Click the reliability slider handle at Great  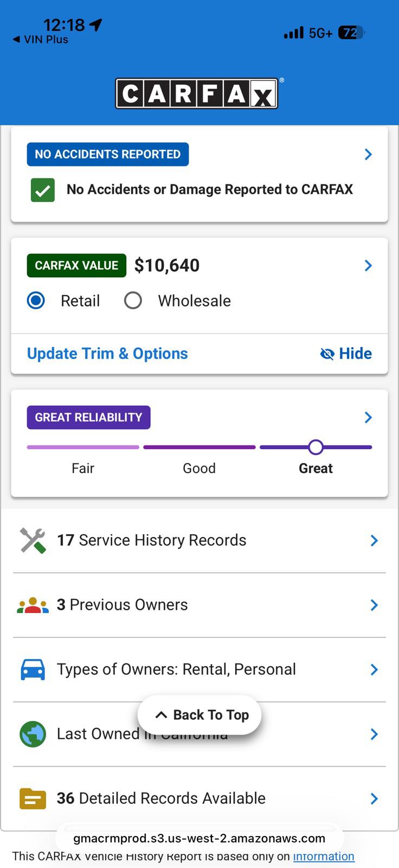316,447
